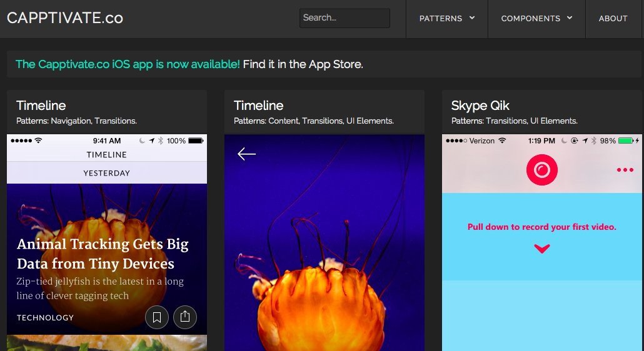
Task: Select UI Elements pattern under Skype Qik
Action: (x=554, y=121)
